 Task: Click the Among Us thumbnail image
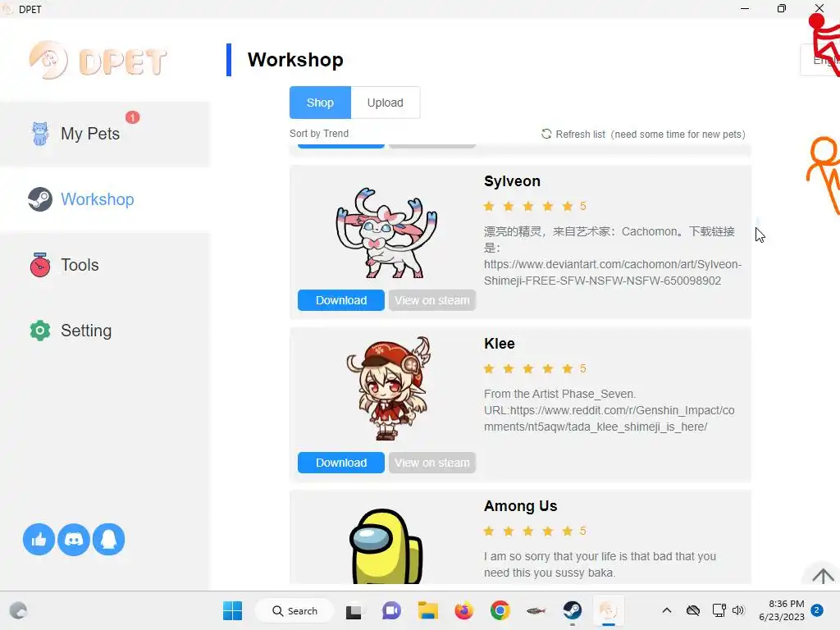pos(386,546)
